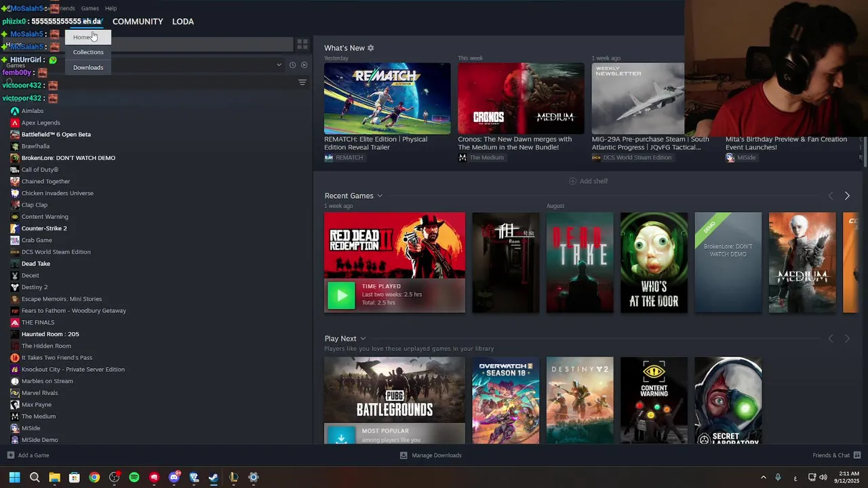The width and height of the screenshot is (868, 488).
Task: Switch library to grid collections view icon
Action: pos(302,44)
